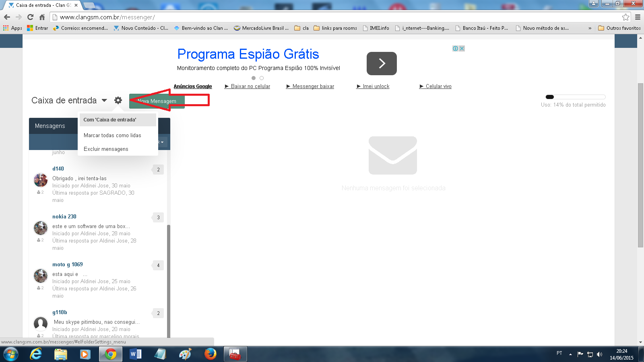The image size is (644, 362).
Task: Expand the Caixa de entrada folder dropdown
Action: pyautogui.click(x=104, y=101)
